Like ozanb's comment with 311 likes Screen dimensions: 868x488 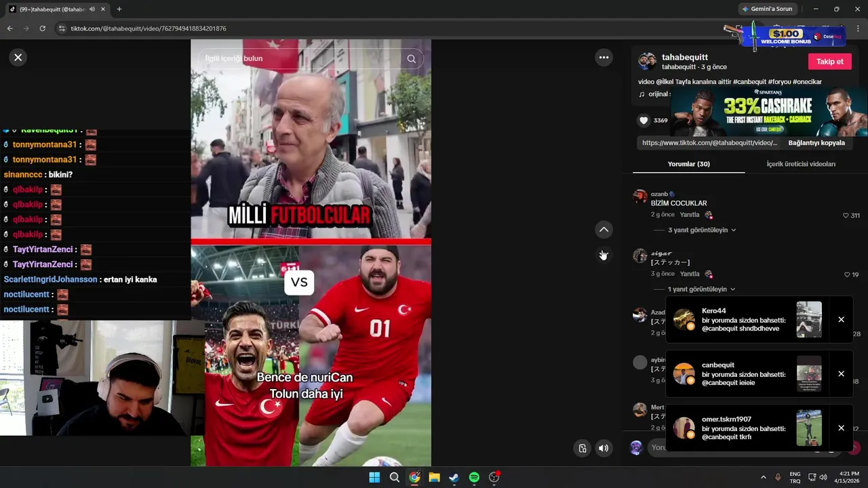(846, 216)
